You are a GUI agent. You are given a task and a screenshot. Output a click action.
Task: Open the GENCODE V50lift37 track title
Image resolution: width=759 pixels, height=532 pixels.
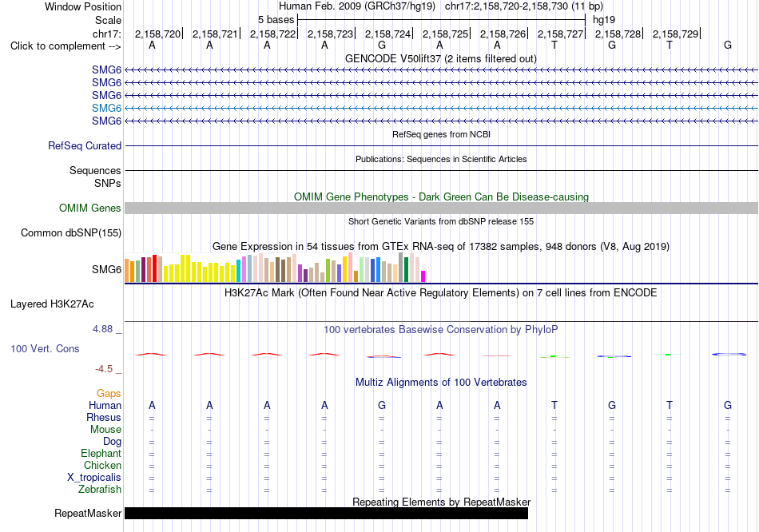click(x=440, y=58)
